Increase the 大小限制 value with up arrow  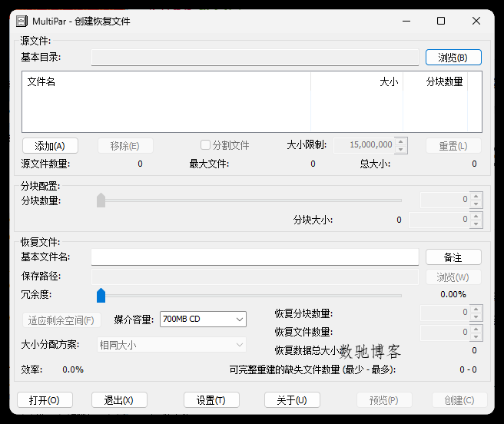(x=401, y=142)
